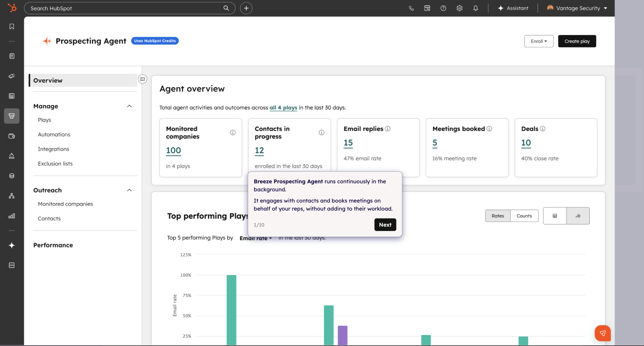Go to Automations under Manage
The width and height of the screenshot is (644, 346).
coord(54,135)
